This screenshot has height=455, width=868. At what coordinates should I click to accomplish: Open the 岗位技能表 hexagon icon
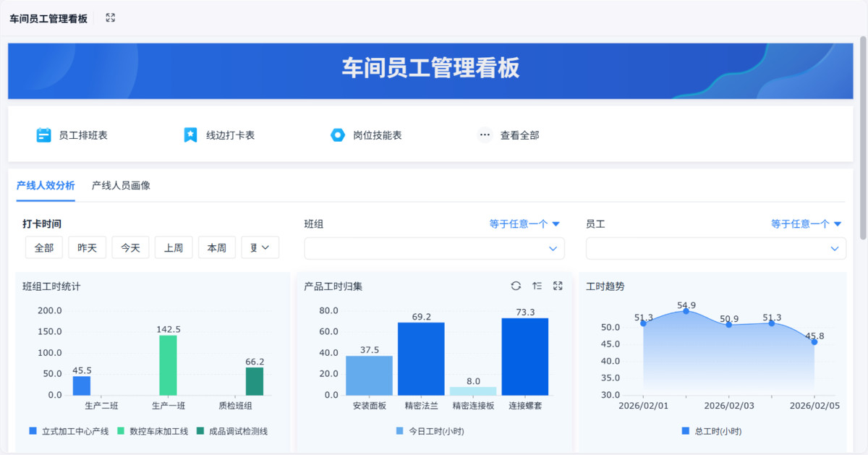tap(337, 135)
